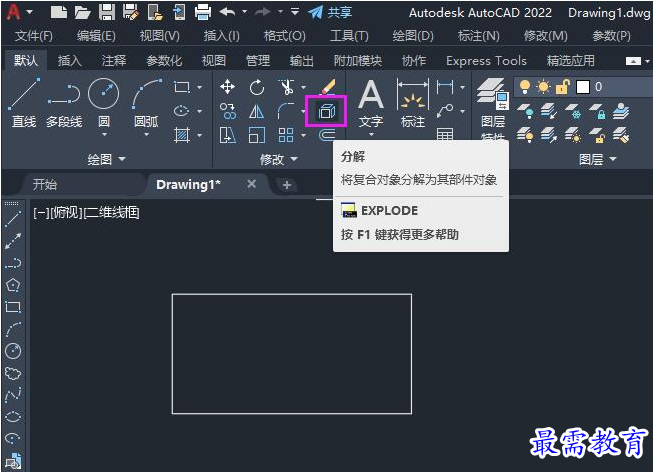Select the Erase tool in Modify panel
The height and width of the screenshot is (474, 654).
(x=328, y=87)
